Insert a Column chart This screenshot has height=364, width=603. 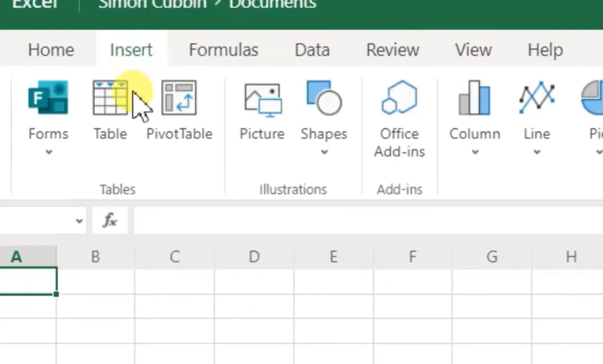tap(474, 98)
